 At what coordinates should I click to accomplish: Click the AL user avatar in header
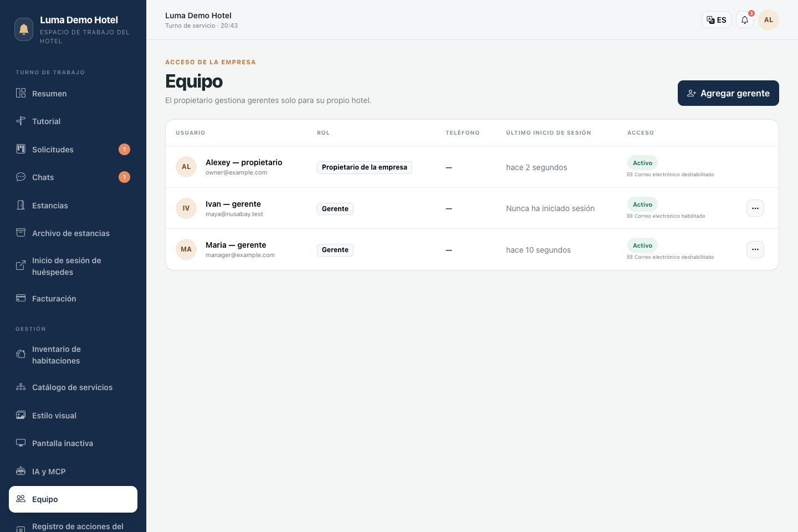(x=769, y=20)
